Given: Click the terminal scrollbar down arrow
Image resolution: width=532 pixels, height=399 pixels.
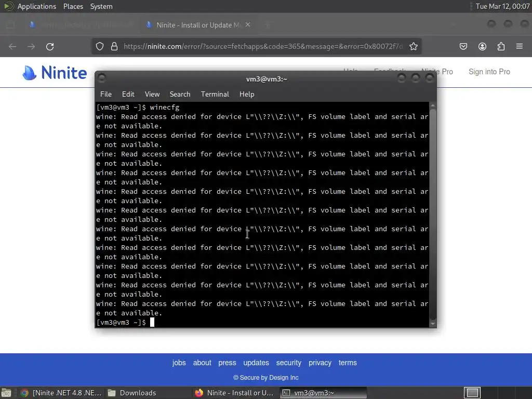Looking at the screenshot, I should point(433,324).
